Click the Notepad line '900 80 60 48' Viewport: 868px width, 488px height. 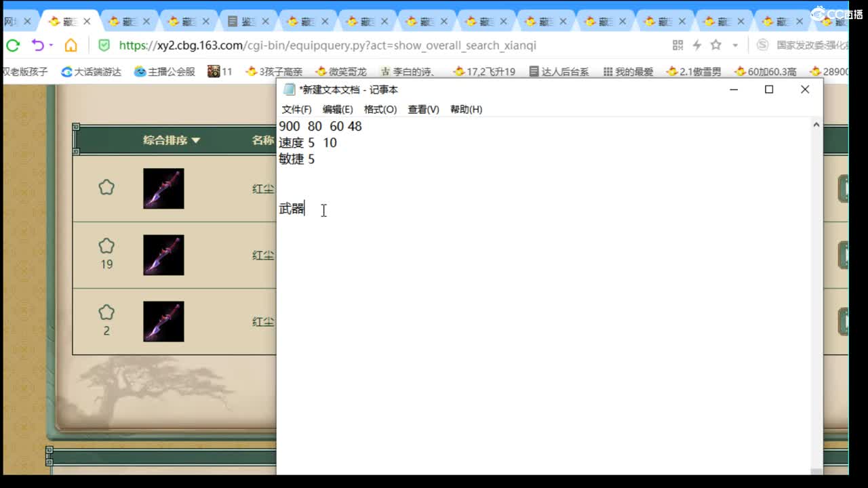click(x=320, y=126)
